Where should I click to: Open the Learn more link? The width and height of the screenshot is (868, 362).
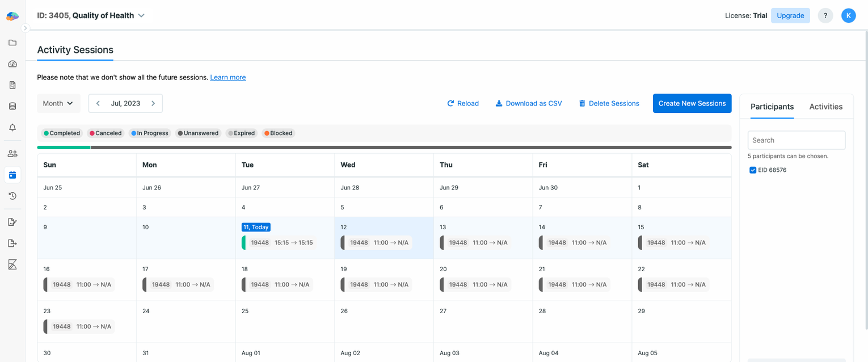(x=227, y=77)
